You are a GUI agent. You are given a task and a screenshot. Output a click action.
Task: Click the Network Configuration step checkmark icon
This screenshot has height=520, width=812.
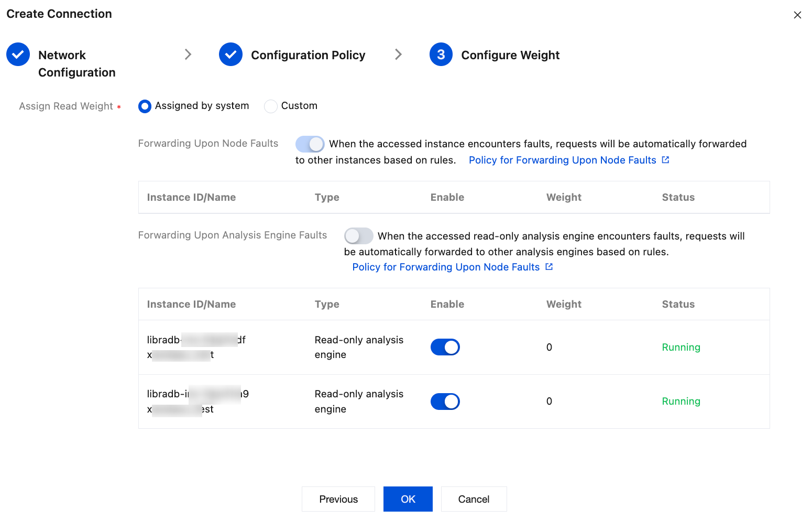tap(18, 55)
